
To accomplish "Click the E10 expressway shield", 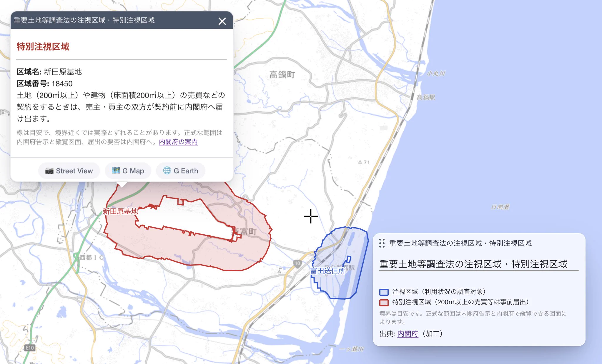I will (x=30, y=348).
